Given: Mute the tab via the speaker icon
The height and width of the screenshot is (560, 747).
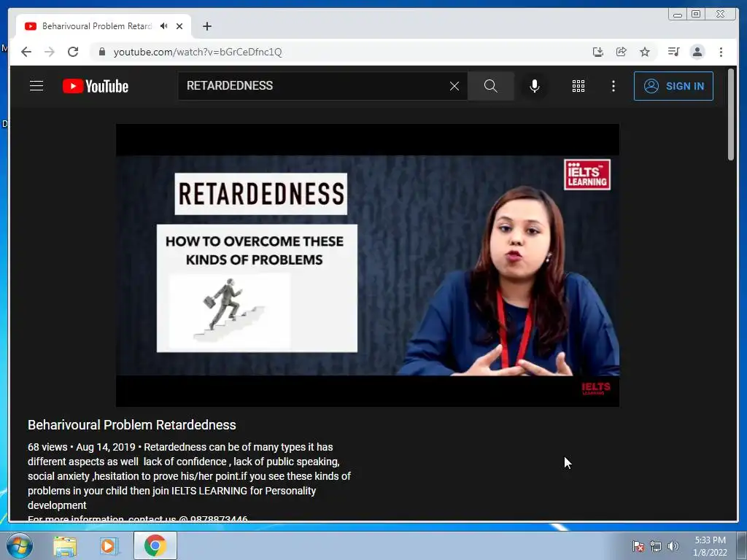Looking at the screenshot, I should (x=164, y=26).
